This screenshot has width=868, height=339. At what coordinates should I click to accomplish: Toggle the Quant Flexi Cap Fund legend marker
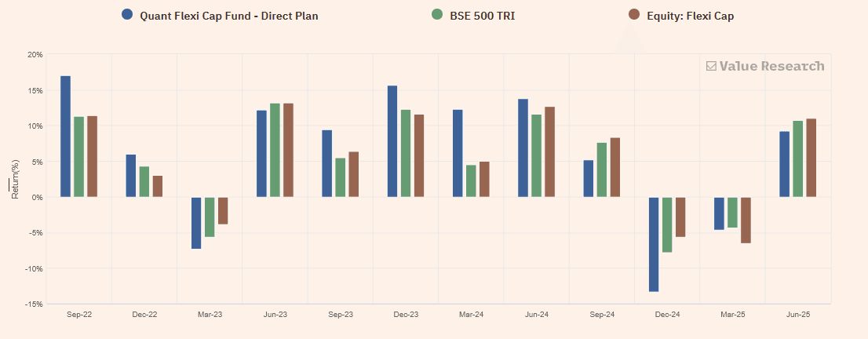pos(127,15)
